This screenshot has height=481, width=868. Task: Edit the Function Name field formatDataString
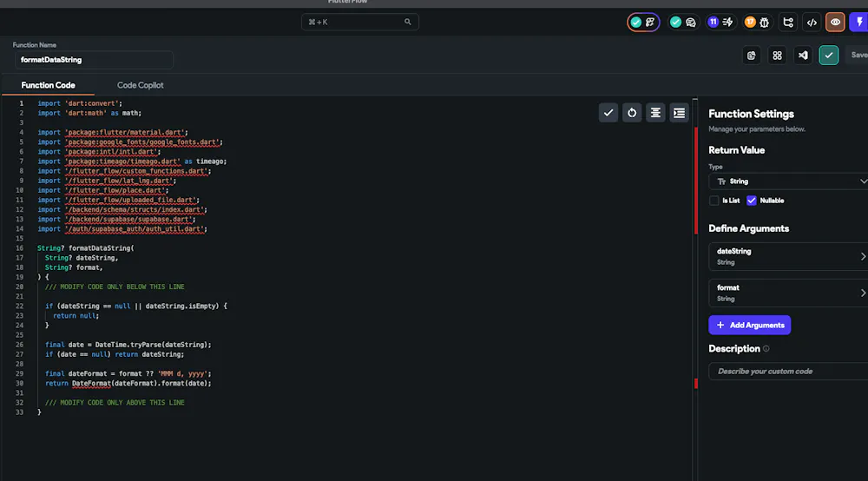pos(94,60)
